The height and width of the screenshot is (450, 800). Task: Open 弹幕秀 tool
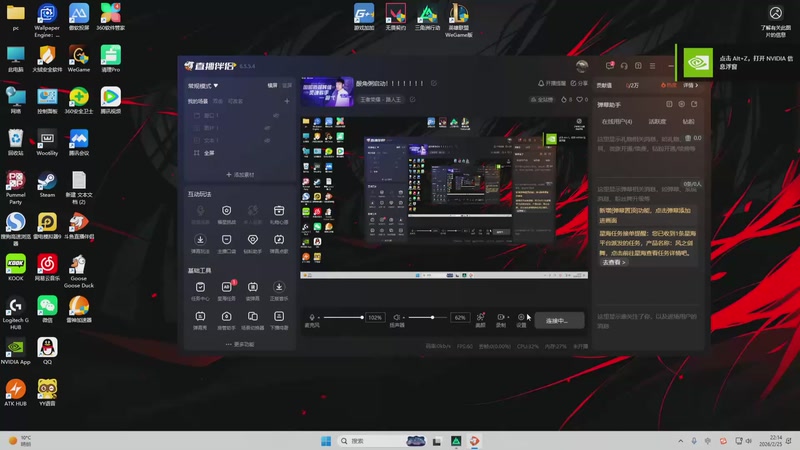click(200, 320)
